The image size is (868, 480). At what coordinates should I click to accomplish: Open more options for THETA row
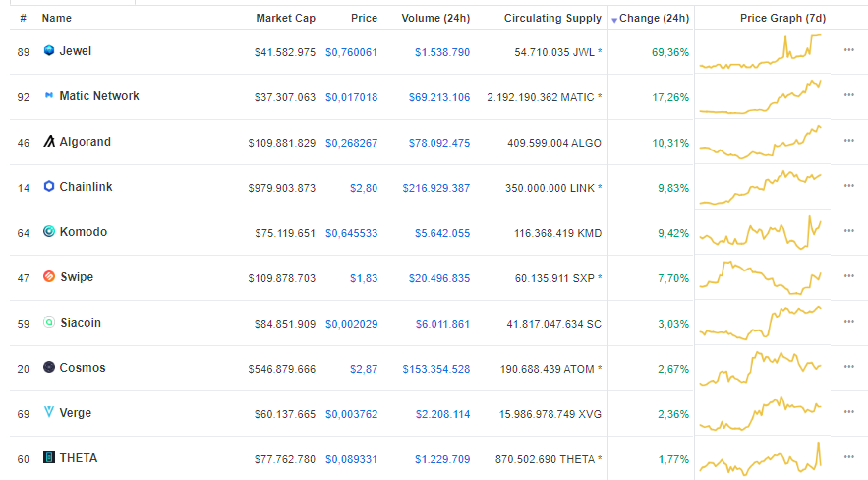[848, 457]
